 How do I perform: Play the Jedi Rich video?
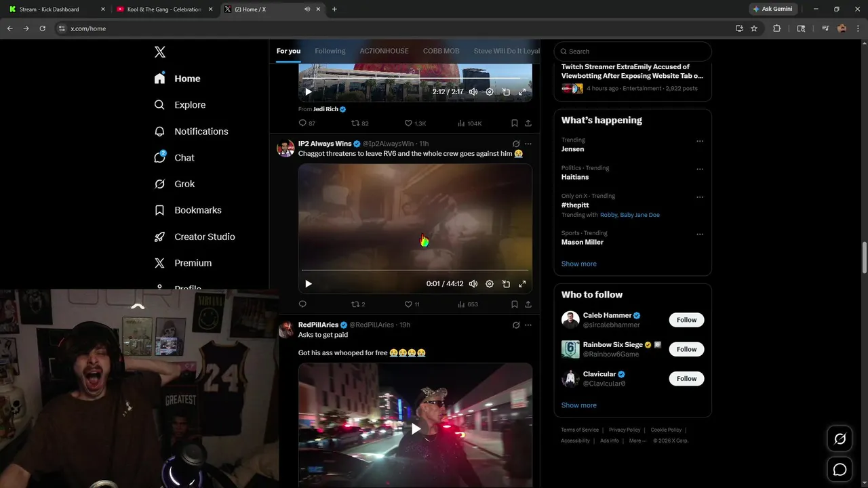pos(309,91)
